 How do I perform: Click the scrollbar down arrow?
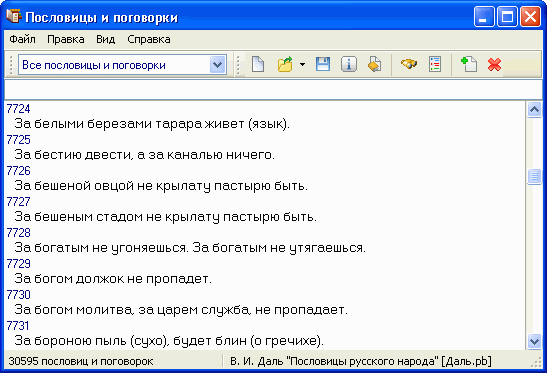pyautogui.click(x=534, y=341)
